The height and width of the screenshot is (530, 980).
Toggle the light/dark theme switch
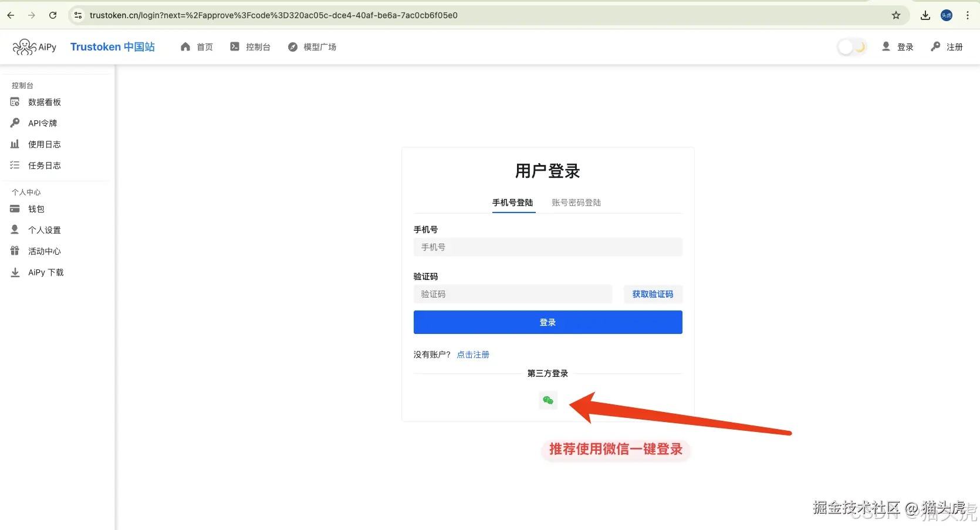pyautogui.click(x=851, y=46)
